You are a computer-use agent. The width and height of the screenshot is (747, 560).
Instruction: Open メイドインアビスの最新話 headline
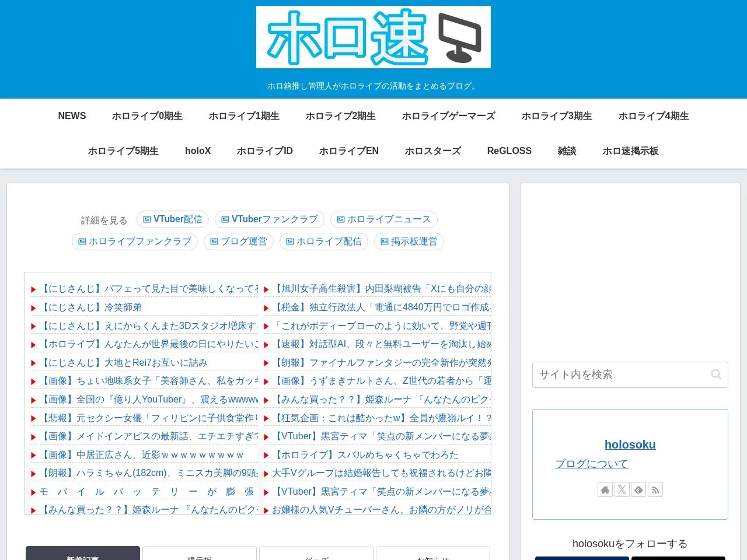point(149,436)
